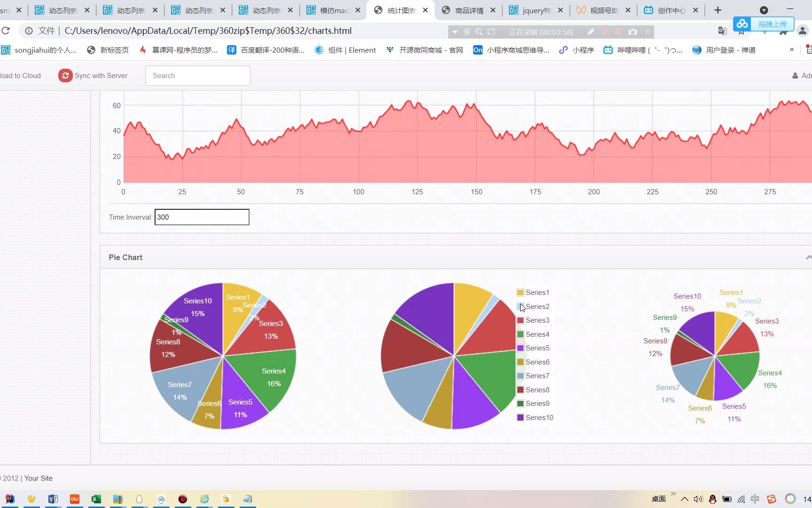Click the Sync with Server button

[x=93, y=75]
